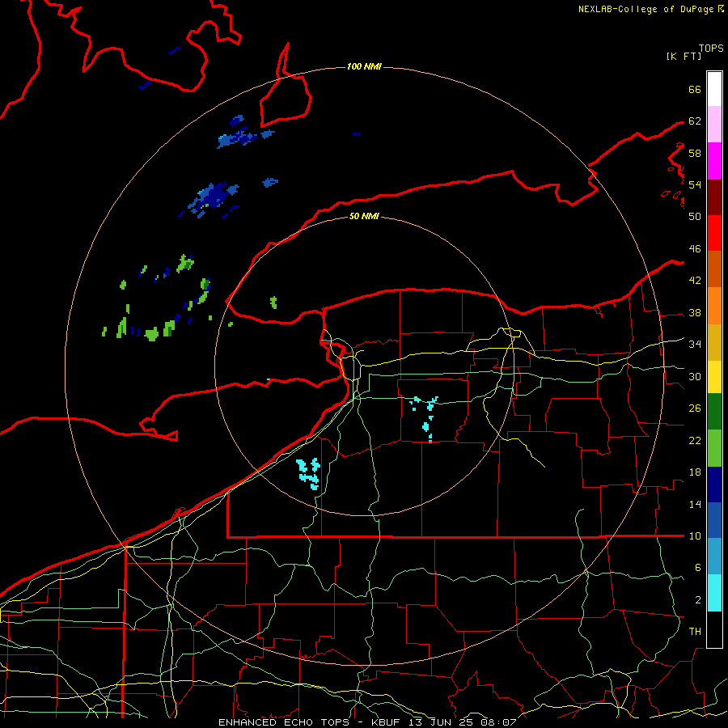Select the light pink legend color swatch
The height and width of the screenshot is (728, 728).
(x=714, y=124)
